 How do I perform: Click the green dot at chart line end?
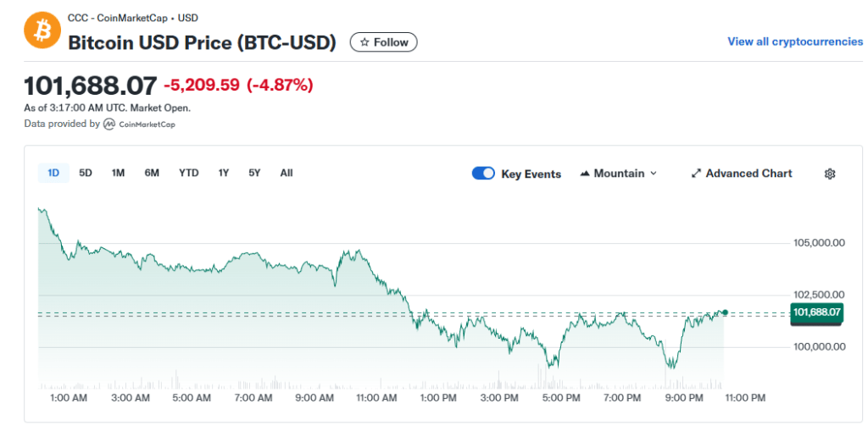click(725, 312)
